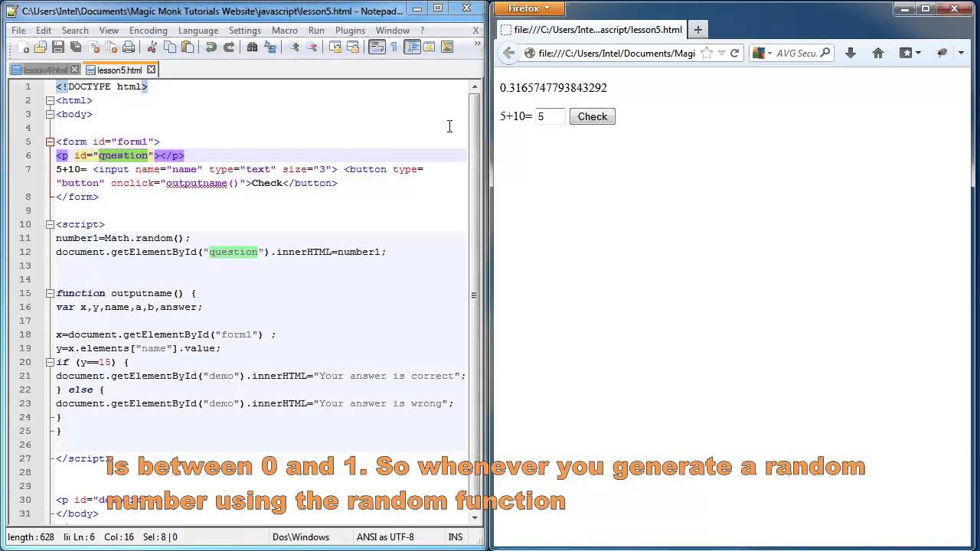Click ANSI as UTF-8 status entry
The width and height of the screenshot is (980, 551).
(385, 537)
